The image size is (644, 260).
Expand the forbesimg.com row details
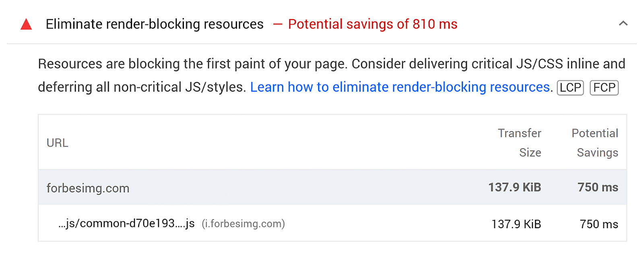89,188
